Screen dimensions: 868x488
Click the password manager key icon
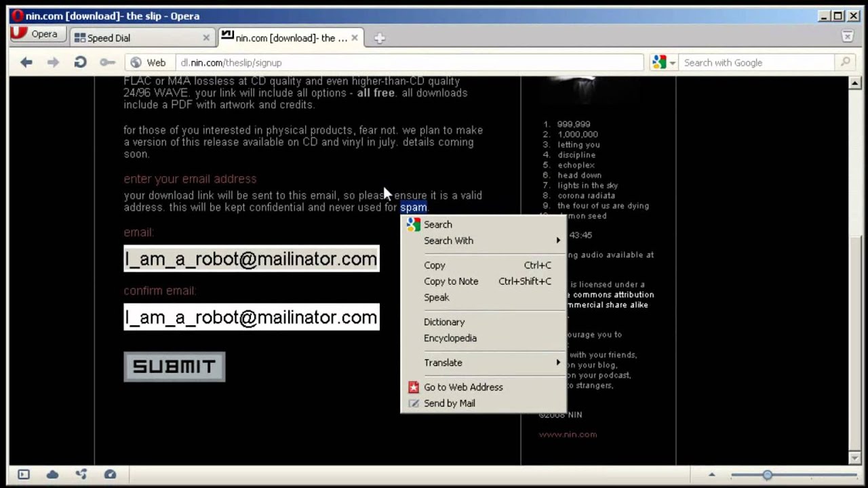point(107,62)
